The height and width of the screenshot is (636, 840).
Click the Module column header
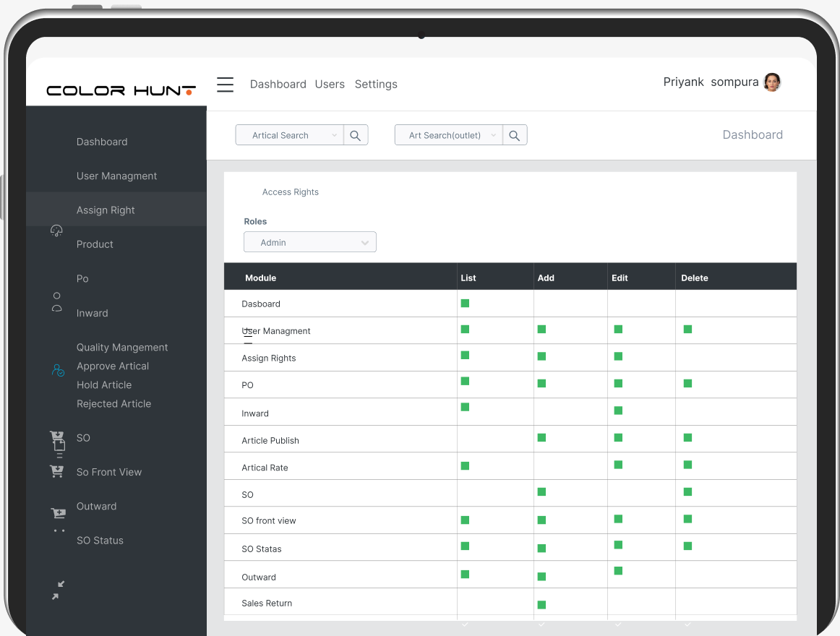(260, 278)
